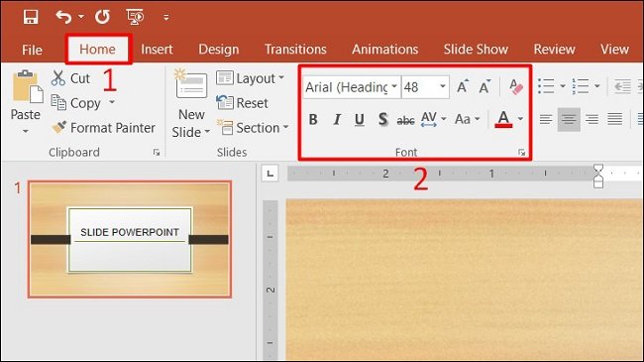Increase font size with the larger A
Screen dimensions: 644x362
tap(463, 86)
